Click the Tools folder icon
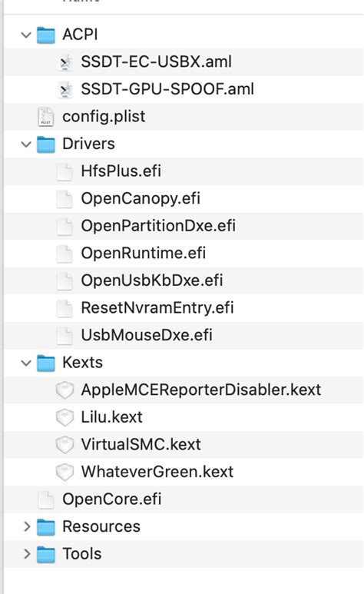Viewport: 364px width, 594px height. (x=46, y=554)
